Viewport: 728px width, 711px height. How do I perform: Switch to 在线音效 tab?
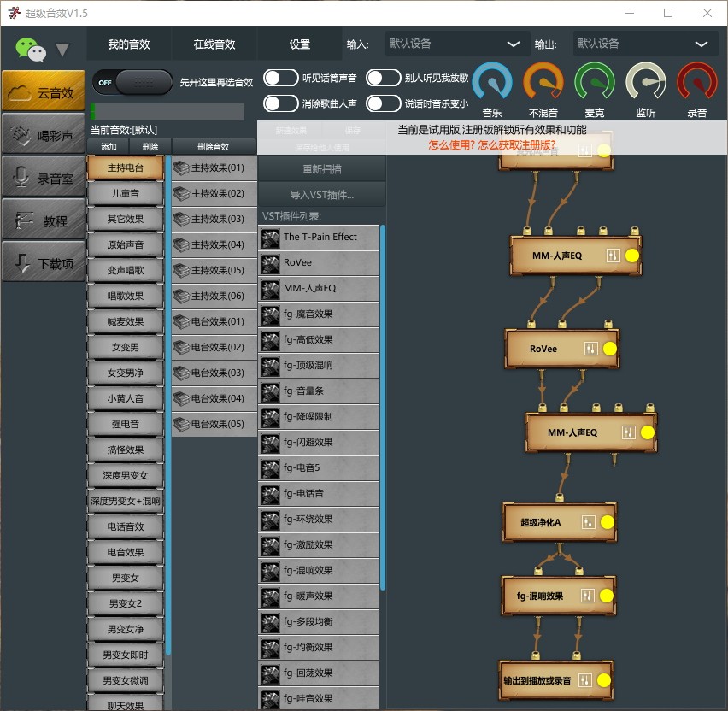pos(214,44)
